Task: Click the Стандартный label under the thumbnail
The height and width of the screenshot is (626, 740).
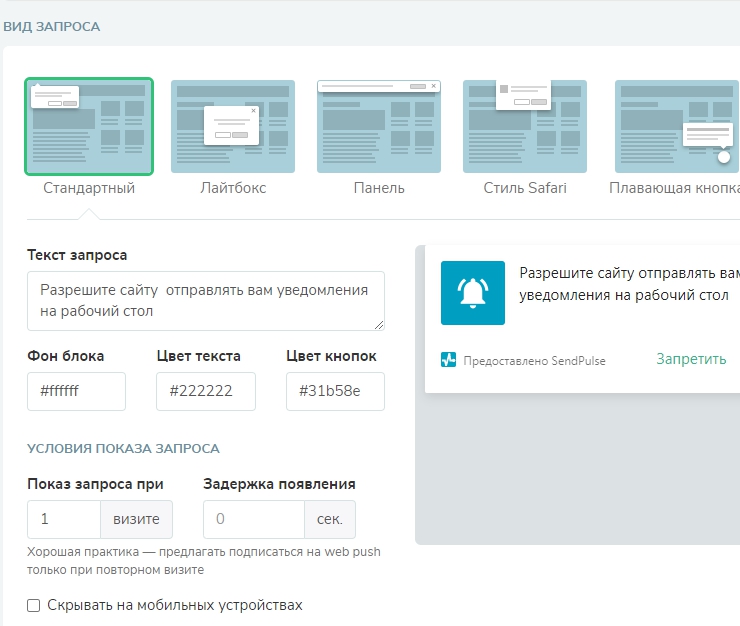Action: [x=89, y=188]
